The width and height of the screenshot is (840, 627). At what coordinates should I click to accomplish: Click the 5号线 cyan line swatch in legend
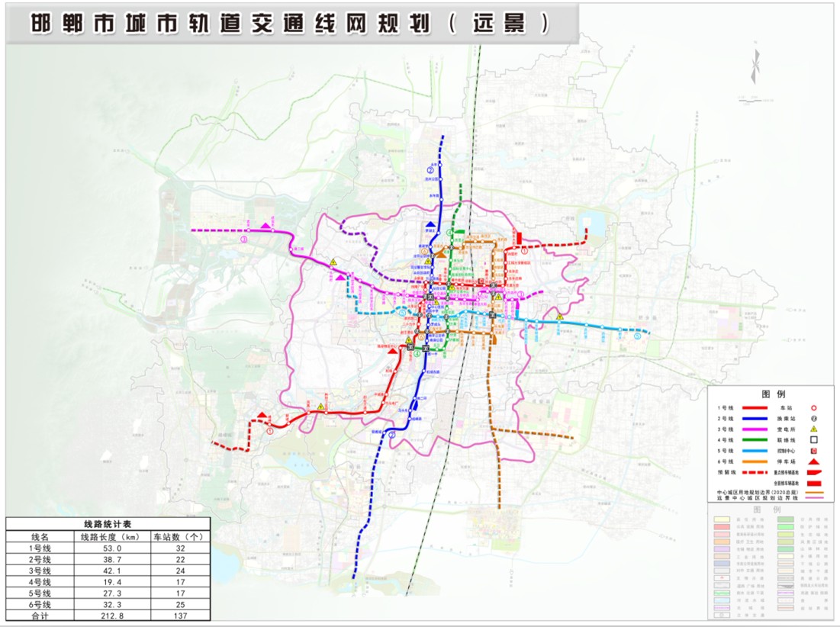point(754,452)
